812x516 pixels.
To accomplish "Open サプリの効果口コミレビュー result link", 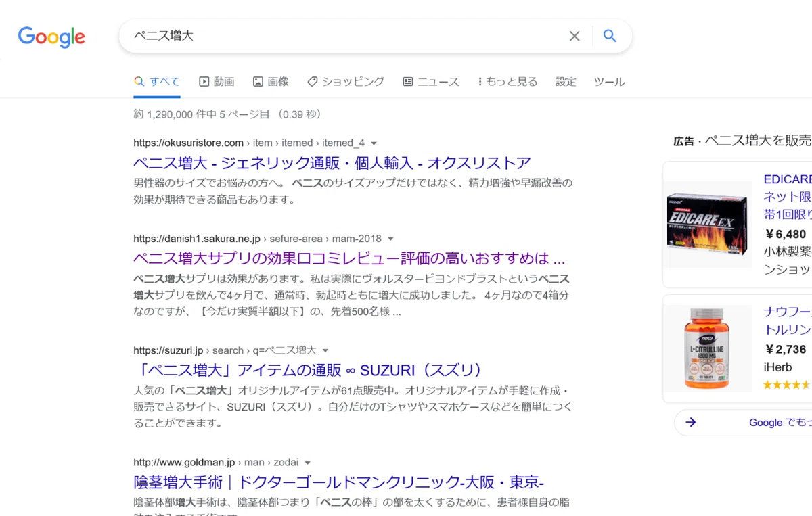I will (349, 259).
